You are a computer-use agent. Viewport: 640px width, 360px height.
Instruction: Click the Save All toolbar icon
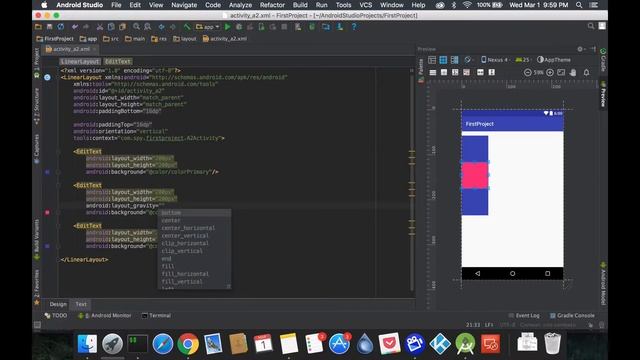49,27
